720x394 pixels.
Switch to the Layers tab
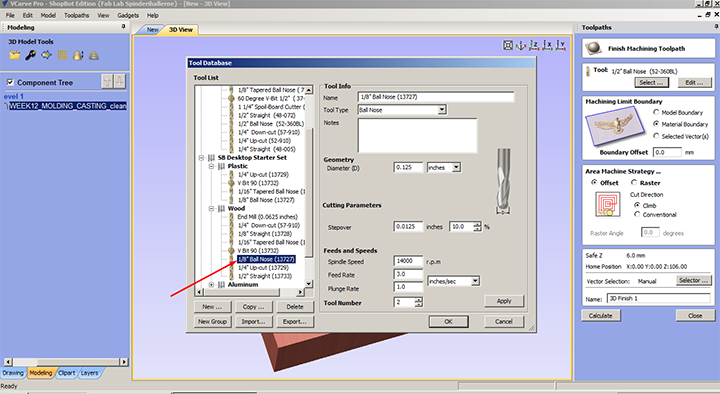click(x=89, y=373)
